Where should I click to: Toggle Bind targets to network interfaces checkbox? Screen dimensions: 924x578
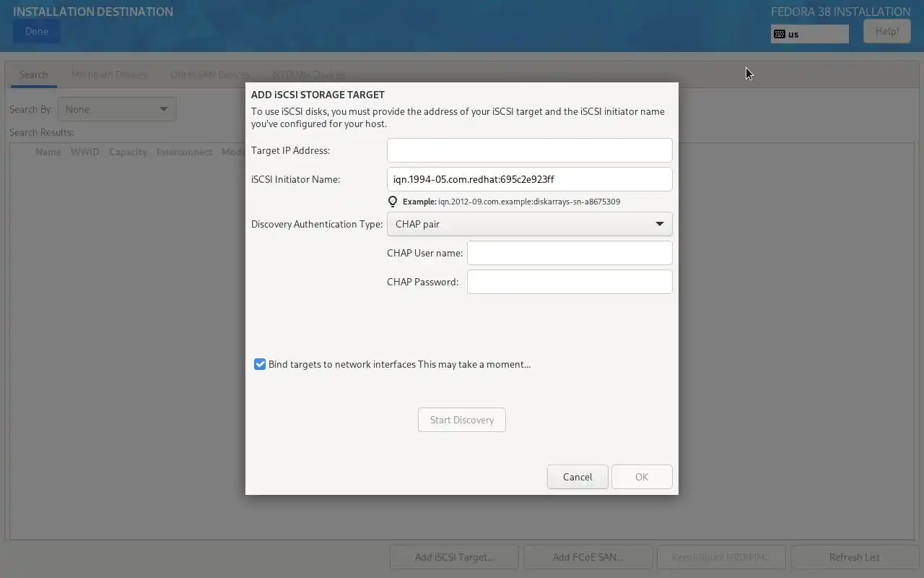pos(260,364)
